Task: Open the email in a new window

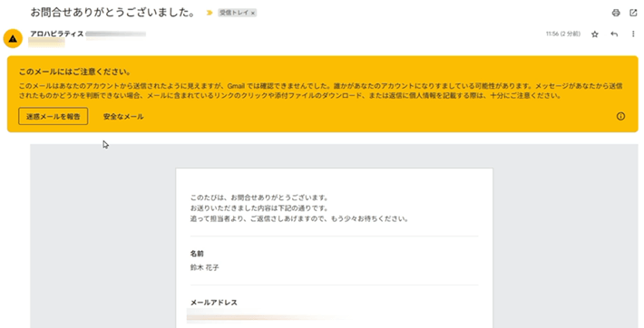Action: [x=633, y=13]
